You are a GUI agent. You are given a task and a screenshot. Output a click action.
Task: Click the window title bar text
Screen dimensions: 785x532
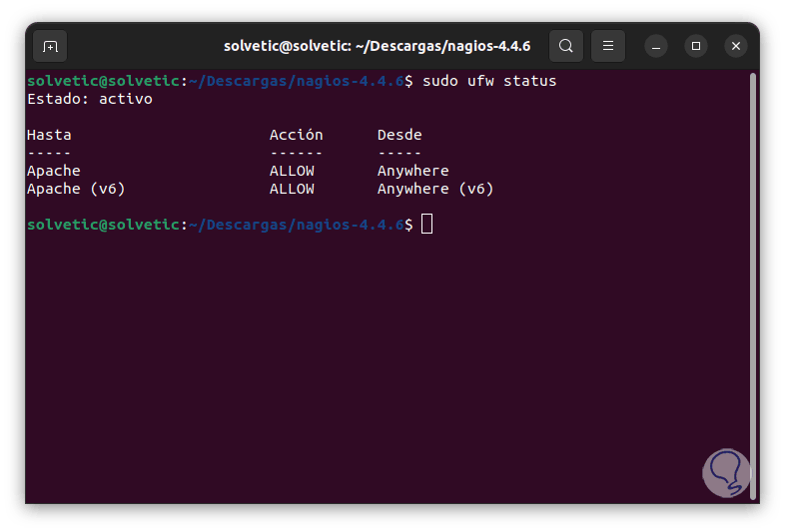377,46
